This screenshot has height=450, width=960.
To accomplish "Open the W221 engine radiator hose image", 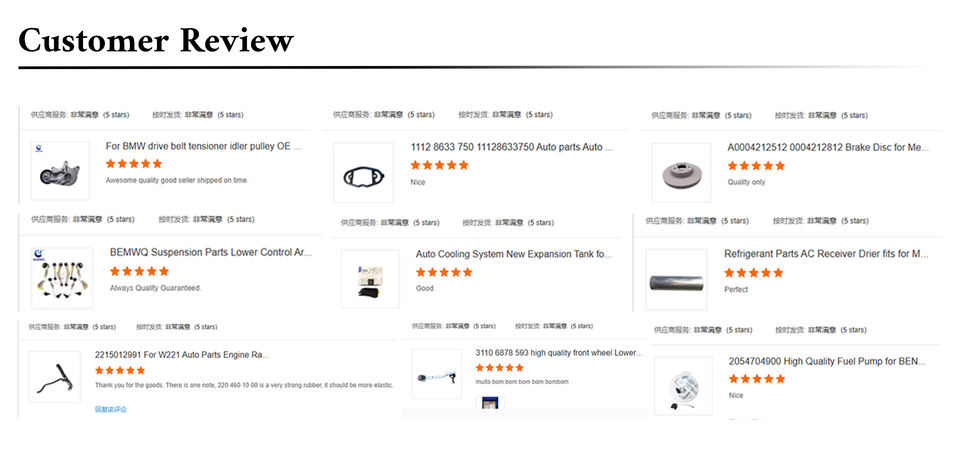I will click(x=54, y=377).
